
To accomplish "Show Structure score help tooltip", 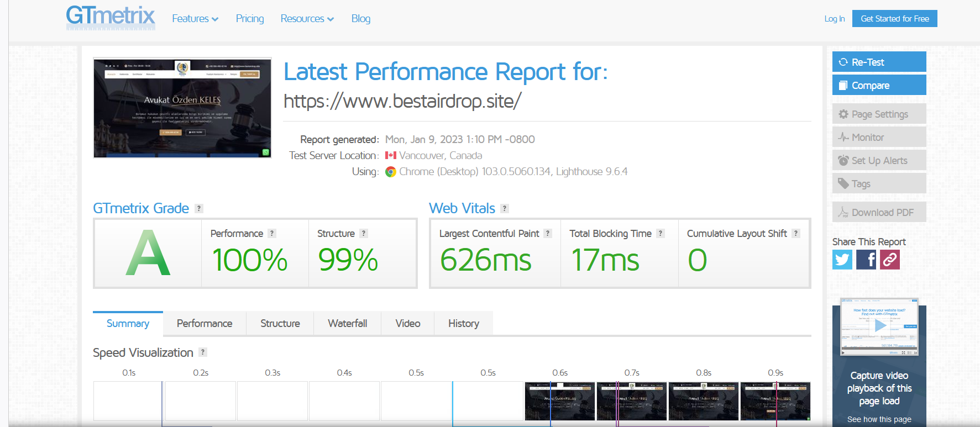I will 364,234.
